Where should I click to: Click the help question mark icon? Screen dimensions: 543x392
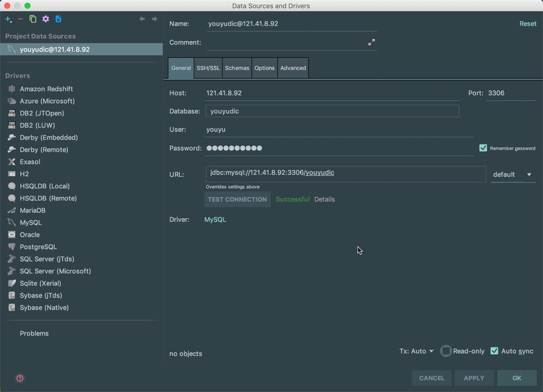coord(20,378)
